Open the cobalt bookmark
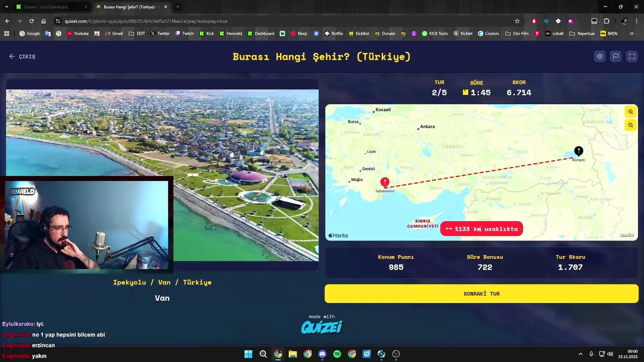 pyautogui.click(x=554, y=34)
